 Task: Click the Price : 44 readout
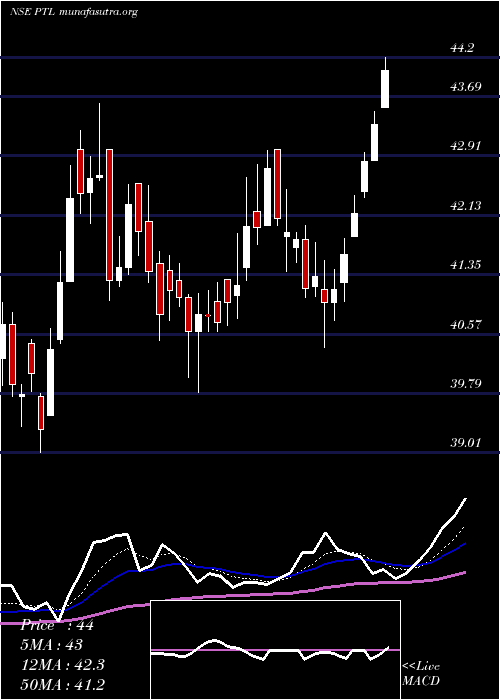pos(57,625)
